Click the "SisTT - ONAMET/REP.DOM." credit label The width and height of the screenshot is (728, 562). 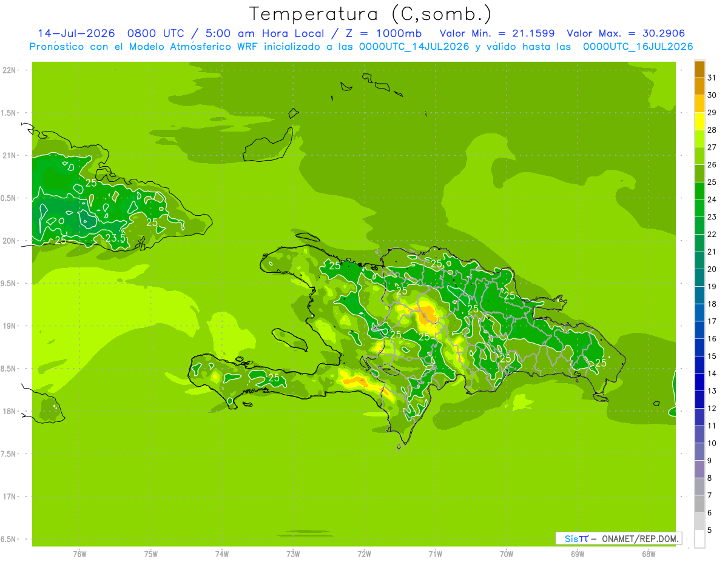620,538
